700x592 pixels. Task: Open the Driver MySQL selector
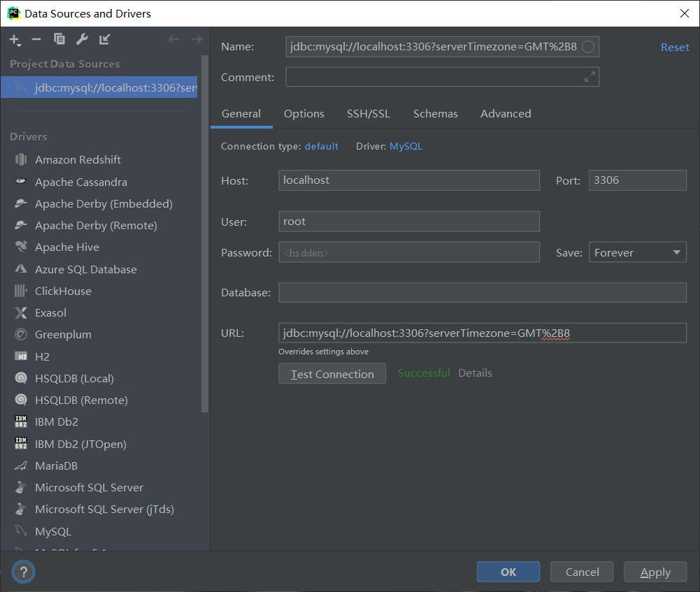(406, 146)
